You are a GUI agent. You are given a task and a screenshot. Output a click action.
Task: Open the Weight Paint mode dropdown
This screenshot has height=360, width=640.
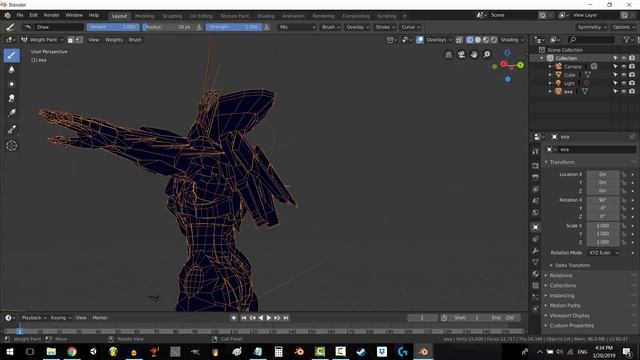43,40
